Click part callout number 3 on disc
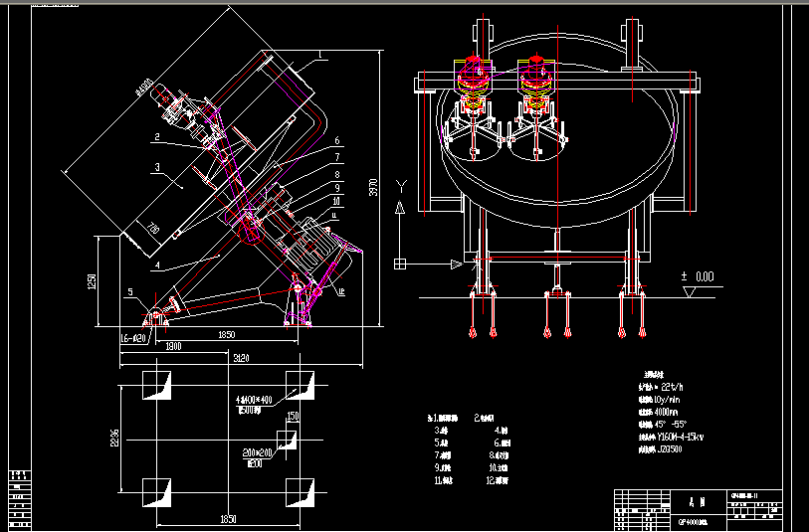809x532 pixels. point(156,170)
